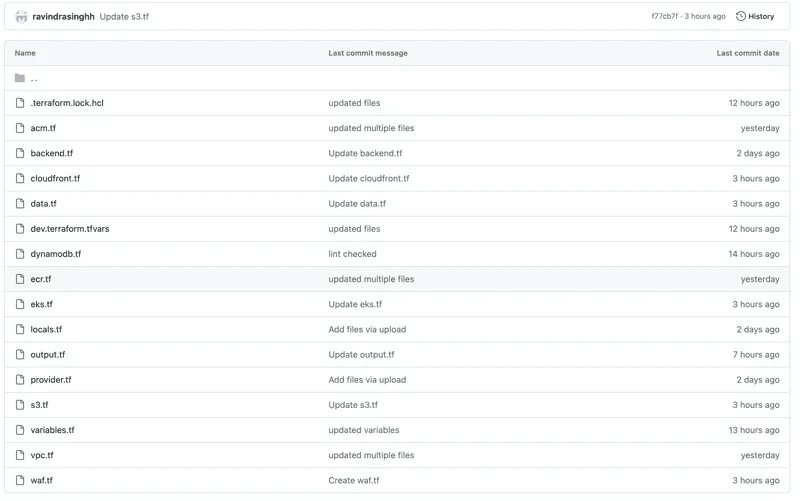Click the ravindrasinghh user avatar
This screenshot has height=501, width=800.
click(21, 16)
